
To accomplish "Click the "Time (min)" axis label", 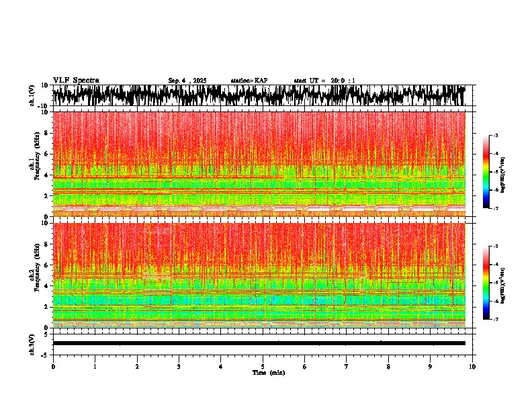I will [x=269, y=373].
